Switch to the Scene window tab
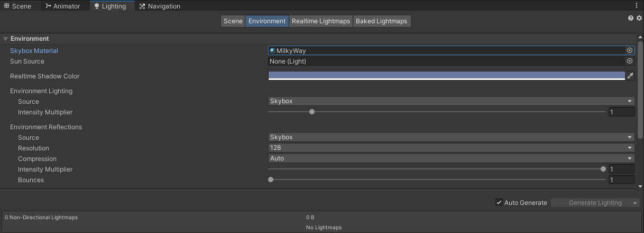 point(17,6)
